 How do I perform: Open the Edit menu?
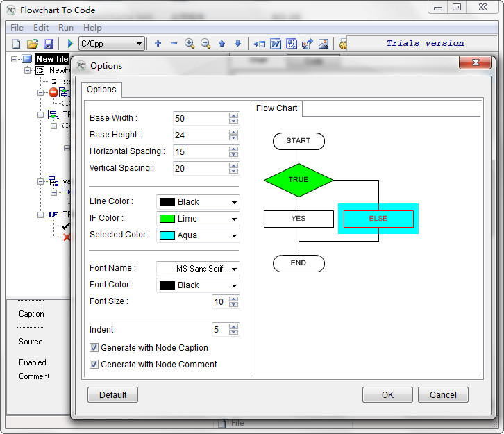click(41, 28)
